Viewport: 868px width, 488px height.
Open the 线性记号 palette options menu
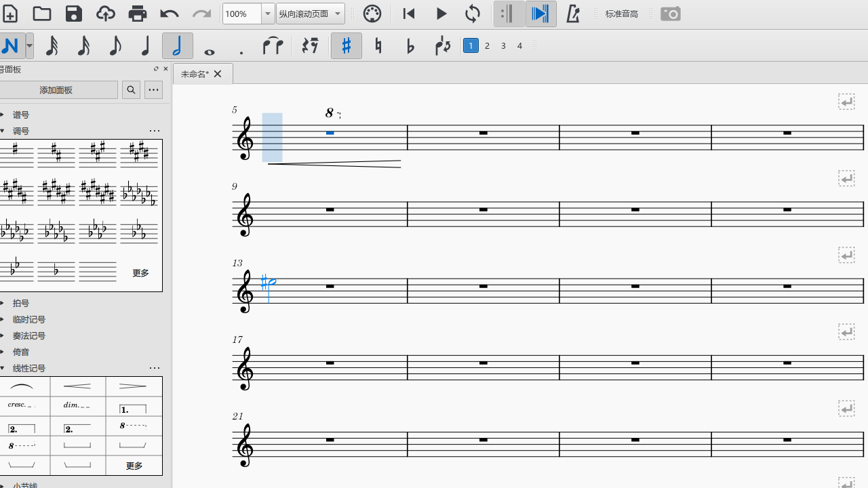tap(154, 368)
